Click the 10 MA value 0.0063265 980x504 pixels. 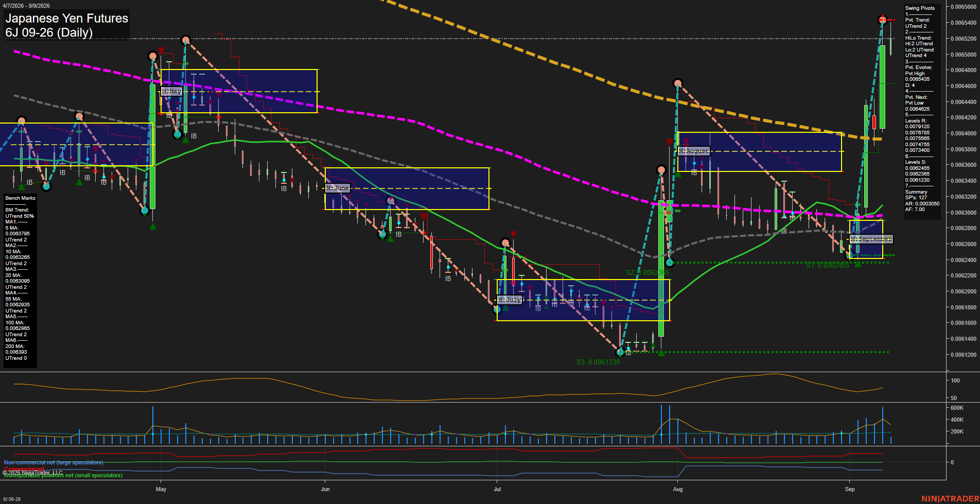[x=17, y=257]
